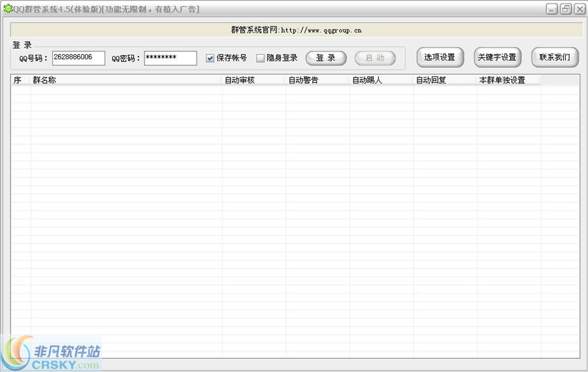Click the QQ密码 password field
This screenshot has width=588, height=372.
tap(171, 58)
